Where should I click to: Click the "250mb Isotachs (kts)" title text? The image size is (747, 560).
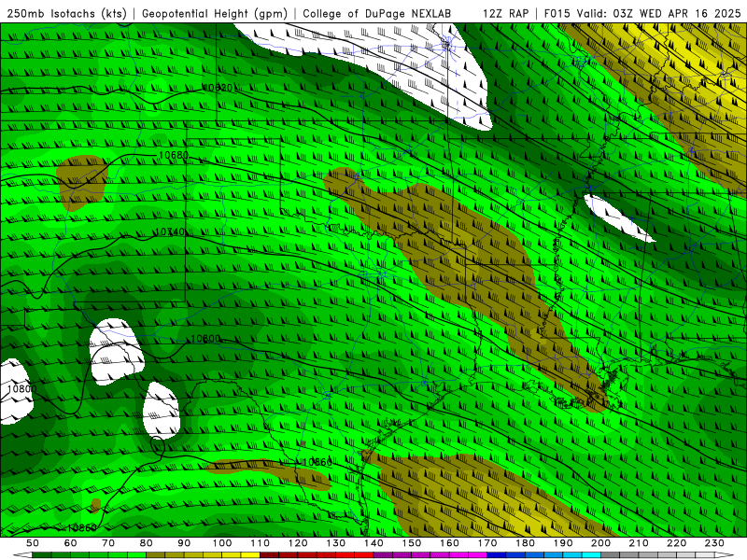[x=66, y=13]
